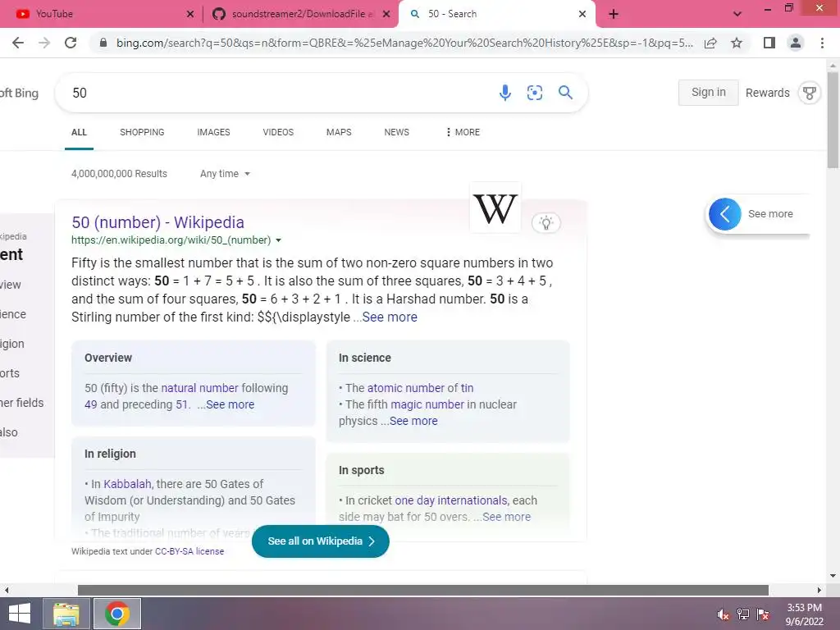
Task: Click the vertical scrollbar thumb
Action: pos(833,121)
